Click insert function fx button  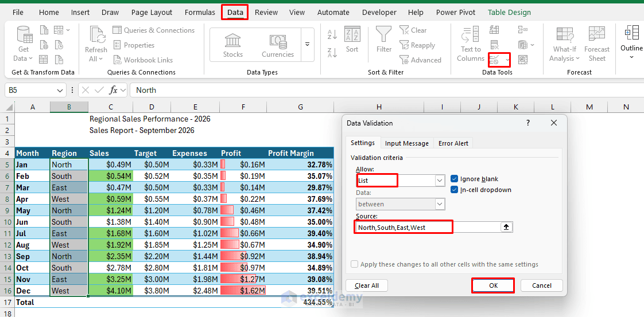[x=113, y=90]
